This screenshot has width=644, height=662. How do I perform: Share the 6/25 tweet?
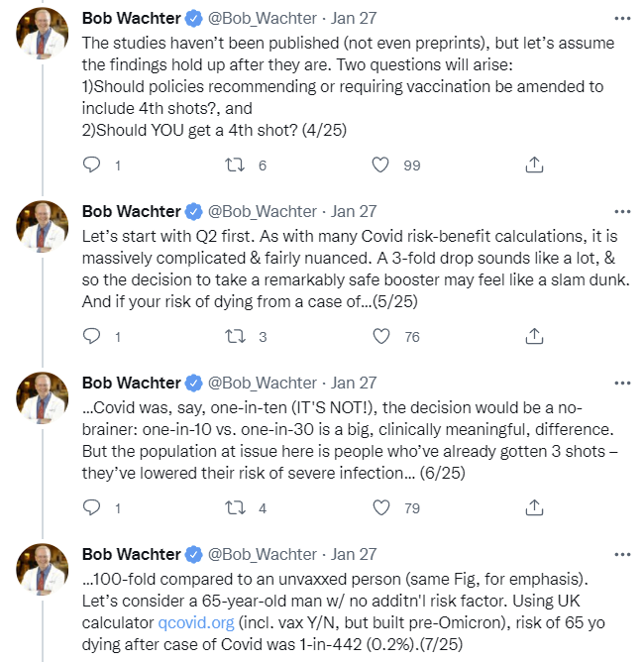(534, 507)
